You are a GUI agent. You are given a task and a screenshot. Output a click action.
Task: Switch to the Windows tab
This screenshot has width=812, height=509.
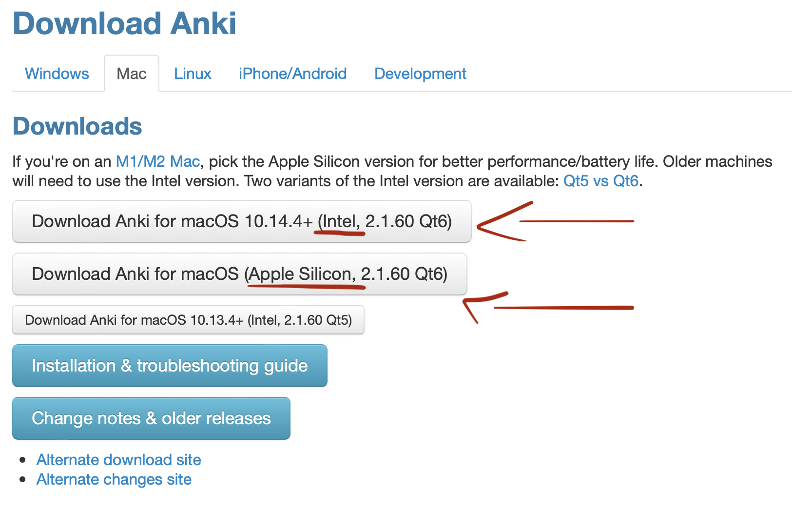click(57, 74)
